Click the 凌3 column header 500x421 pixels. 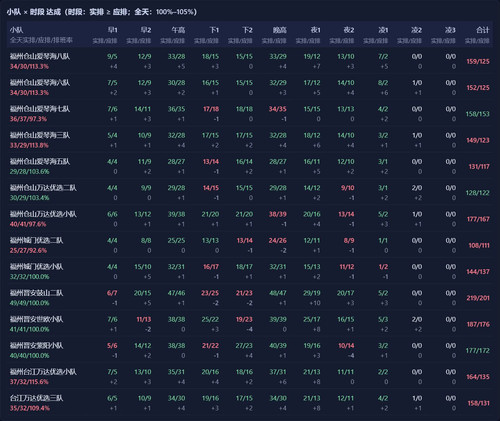[x=450, y=30]
